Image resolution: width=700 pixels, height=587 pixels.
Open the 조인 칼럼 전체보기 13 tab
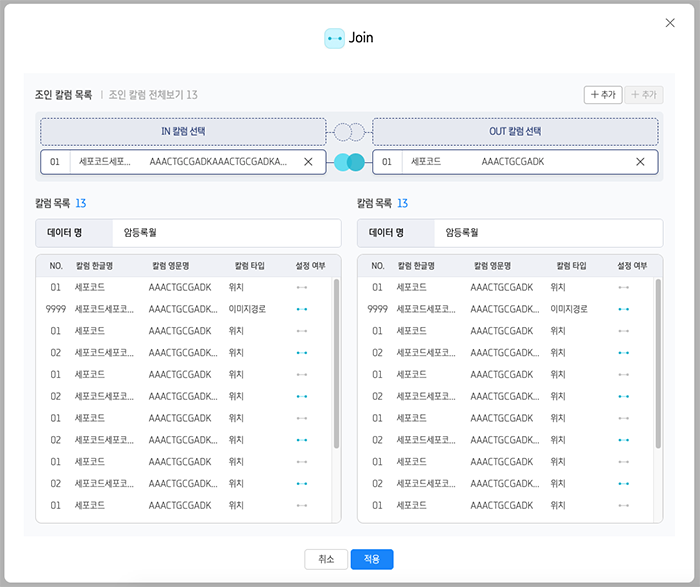point(153,95)
